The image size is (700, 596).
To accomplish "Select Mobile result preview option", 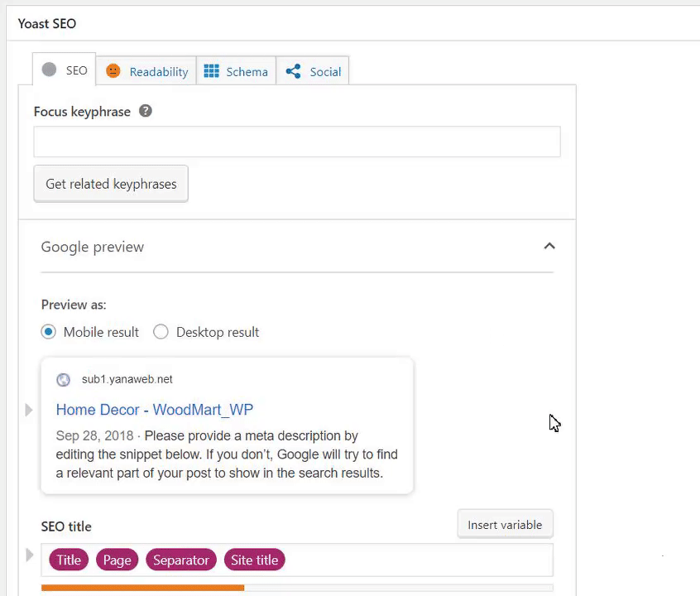I will click(x=48, y=332).
